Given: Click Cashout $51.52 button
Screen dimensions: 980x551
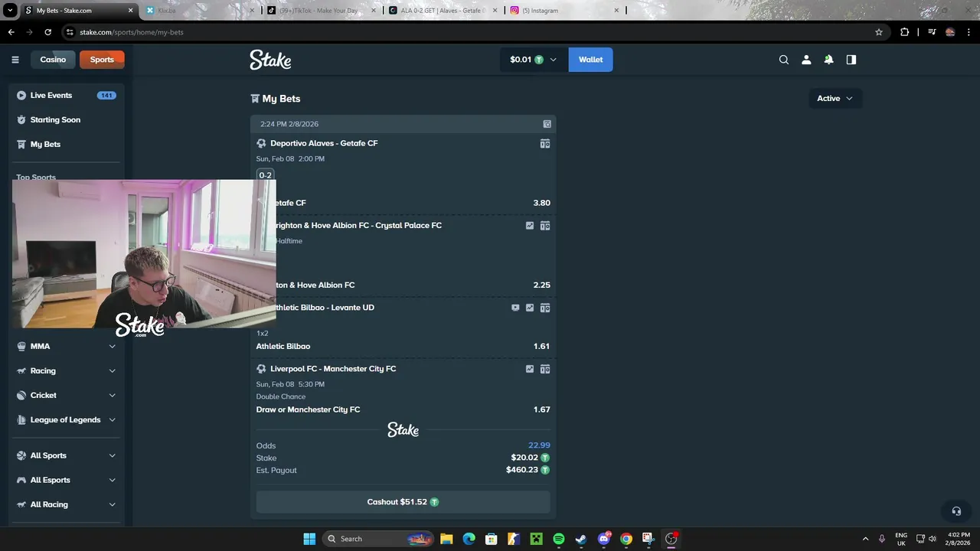Looking at the screenshot, I should pos(403,502).
